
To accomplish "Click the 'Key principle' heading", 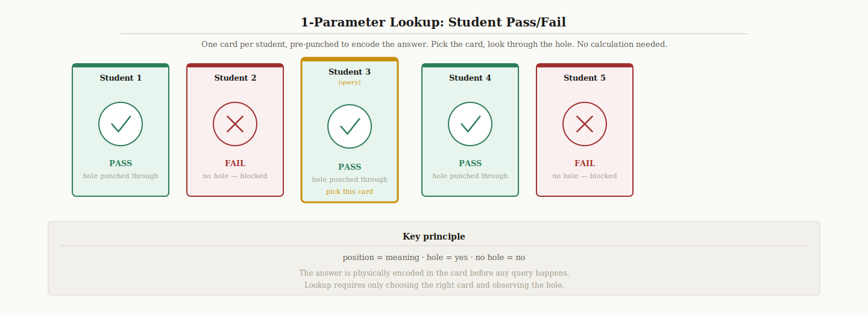I will coord(434,237).
